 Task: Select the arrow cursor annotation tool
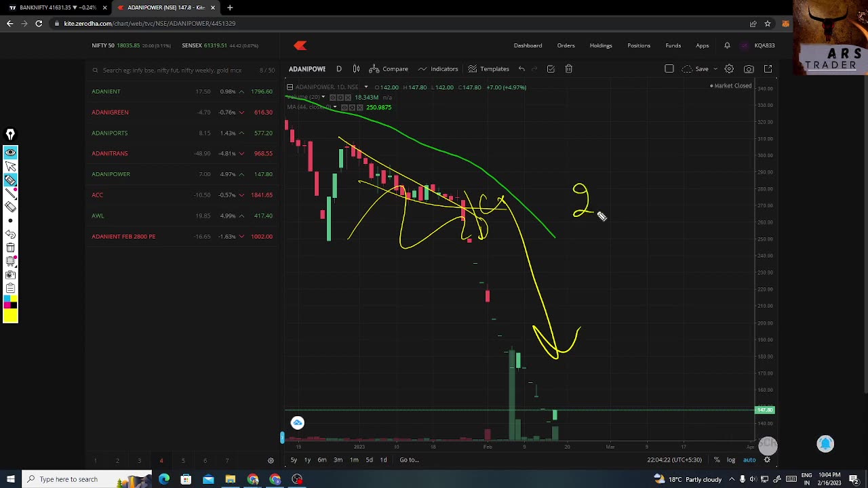click(x=10, y=166)
